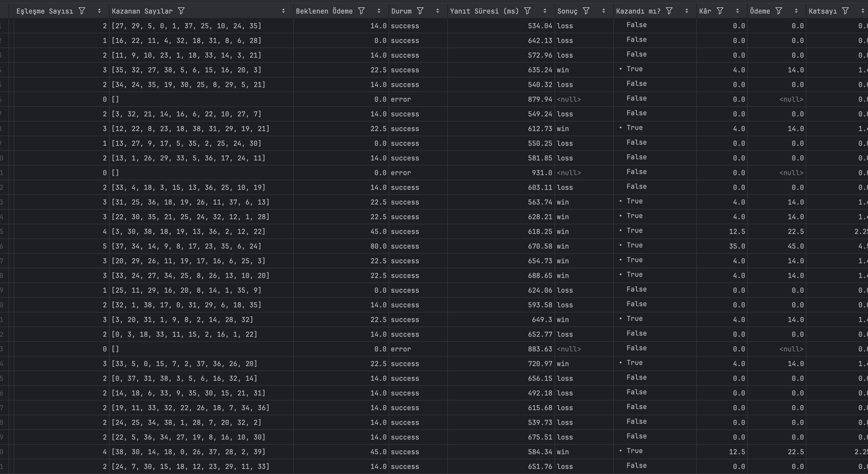Viewport: 868px width, 474px height.
Task: Toggle the True value in first win row
Action: [634, 69]
